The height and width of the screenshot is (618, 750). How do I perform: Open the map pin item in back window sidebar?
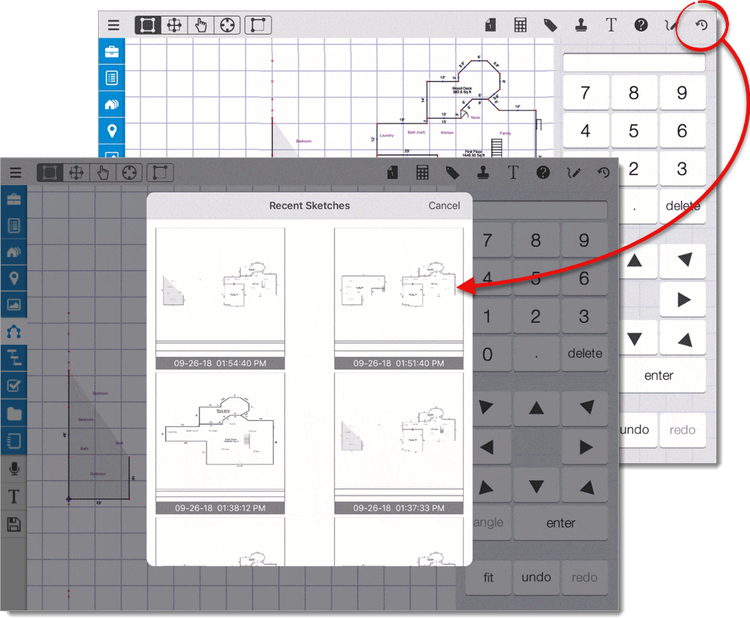tap(111, 131)
